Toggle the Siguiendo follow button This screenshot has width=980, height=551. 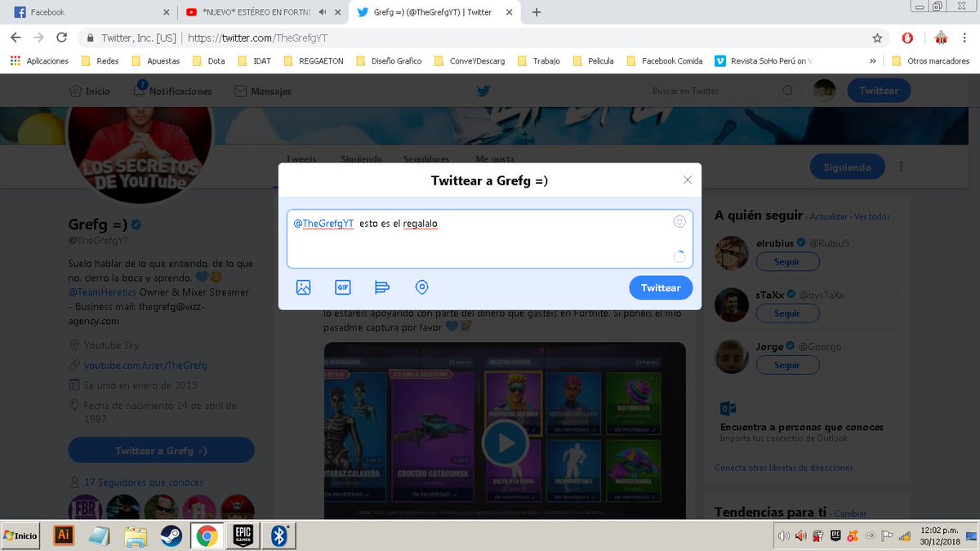(x=847, y=167)
